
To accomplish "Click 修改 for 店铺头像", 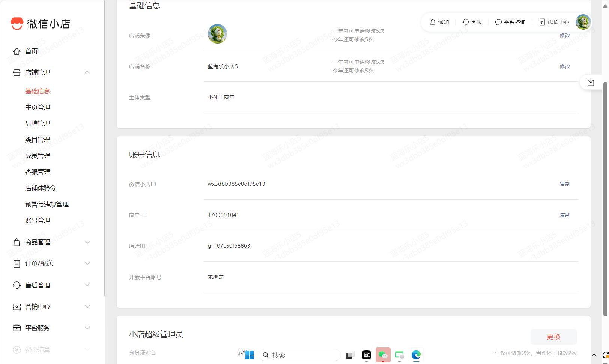I will point(565,35).
